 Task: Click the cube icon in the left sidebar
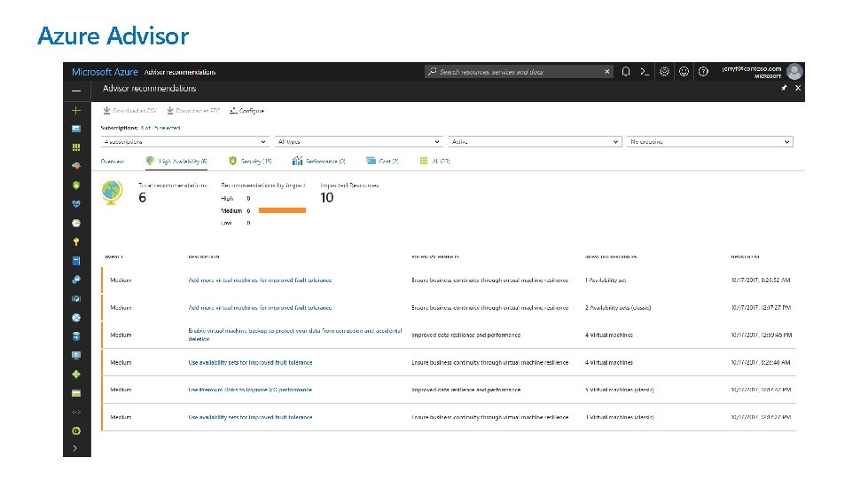76,298
